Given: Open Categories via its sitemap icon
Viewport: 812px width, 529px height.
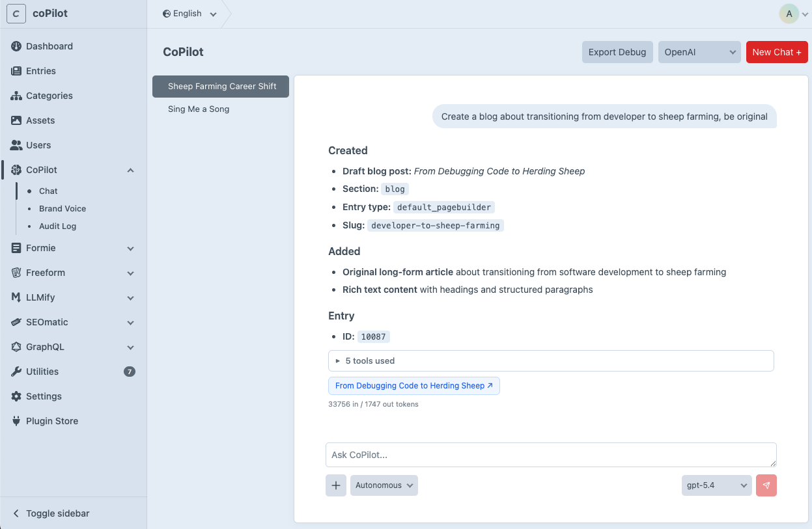Looking at the screenshot, I should (16, 96).
